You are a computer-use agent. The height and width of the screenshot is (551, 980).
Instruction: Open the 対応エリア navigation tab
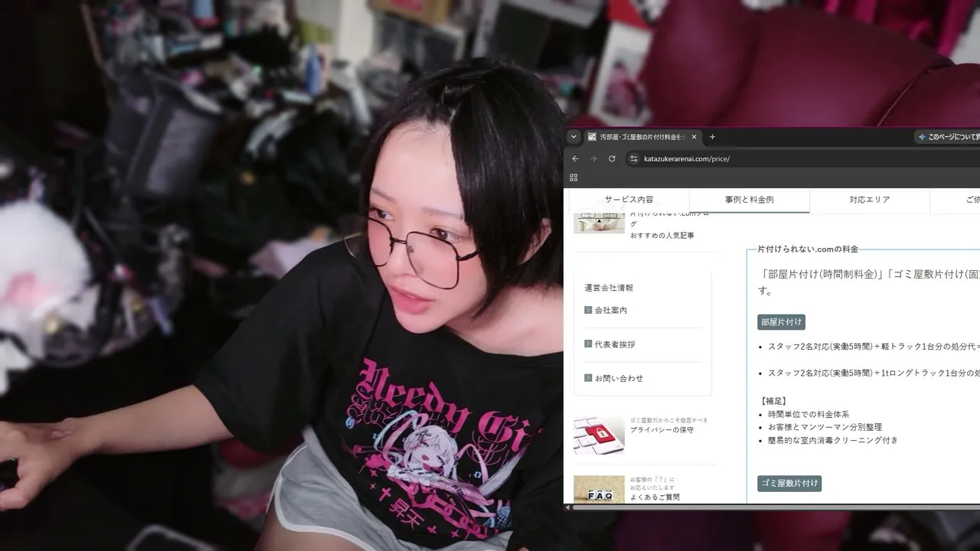(870, 200)
